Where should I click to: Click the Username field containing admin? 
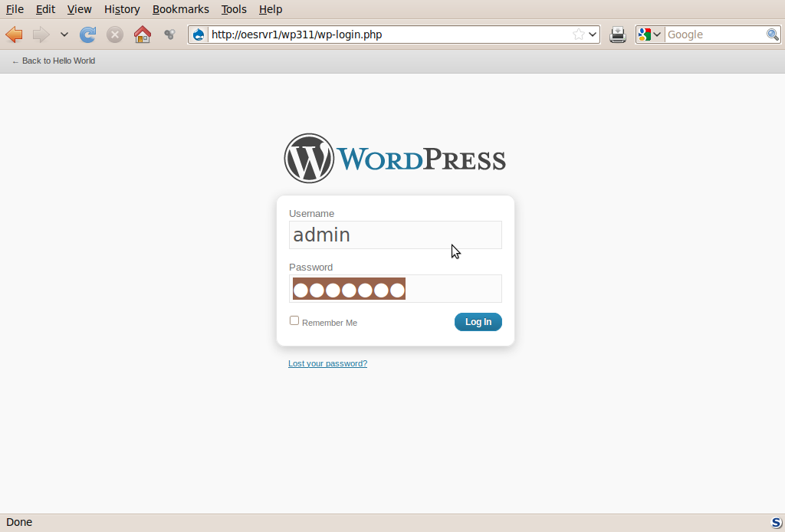point(395,235)
